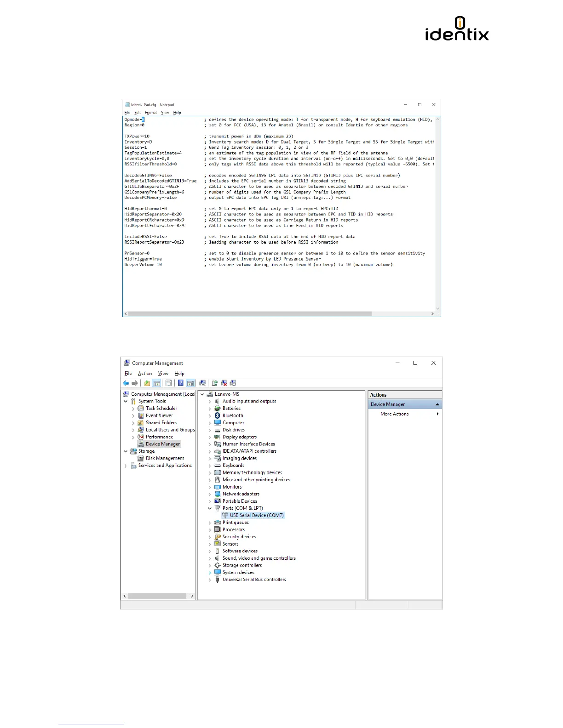Click Scan for hardware changes toolbar icon

202,383
